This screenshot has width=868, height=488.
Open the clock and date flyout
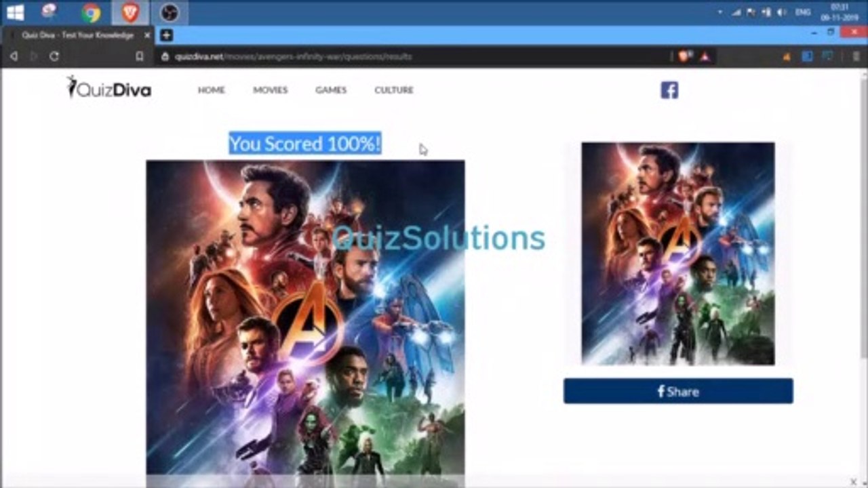(x=840, y=12)
